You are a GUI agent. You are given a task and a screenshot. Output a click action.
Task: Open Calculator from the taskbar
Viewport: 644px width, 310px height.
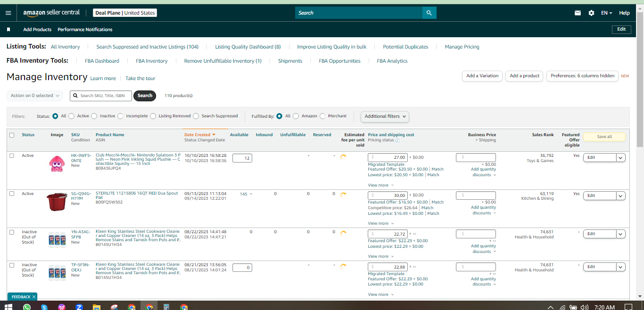coord(166,307)
